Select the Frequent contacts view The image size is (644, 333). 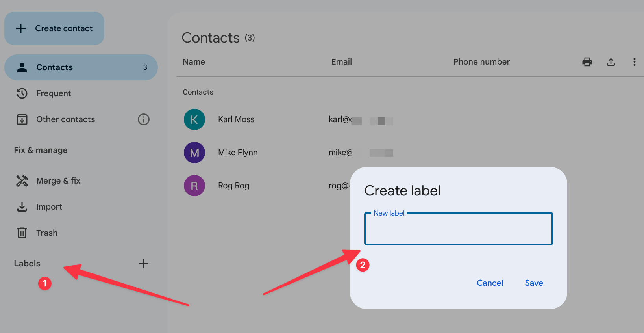(x=53, y=93)
